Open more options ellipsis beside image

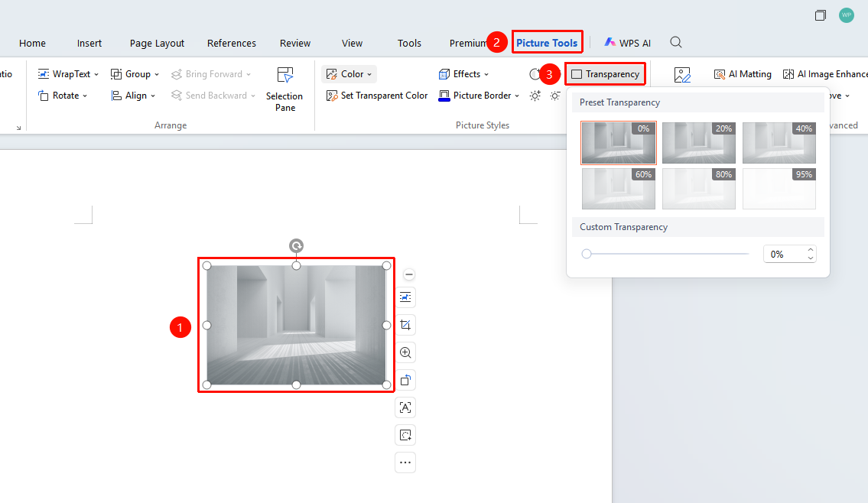click(405, 462)
